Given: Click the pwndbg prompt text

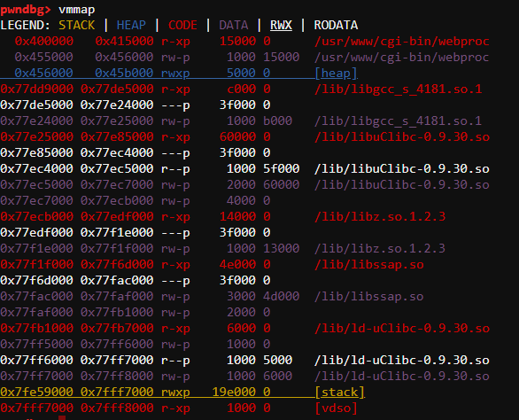Looking at the screenshot, I should 26,9.
